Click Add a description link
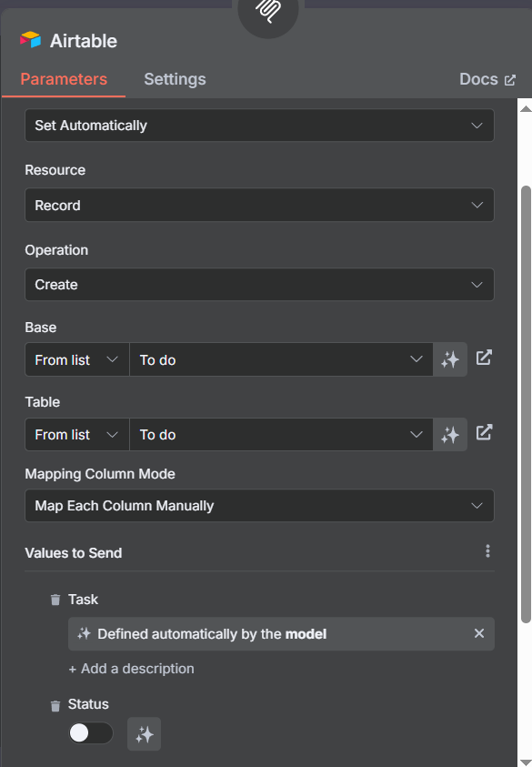 pos(132,669)
